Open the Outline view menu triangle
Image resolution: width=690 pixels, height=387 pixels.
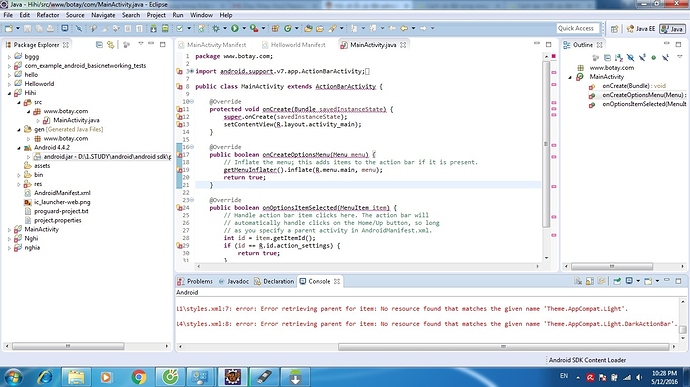tap(680, 56)
